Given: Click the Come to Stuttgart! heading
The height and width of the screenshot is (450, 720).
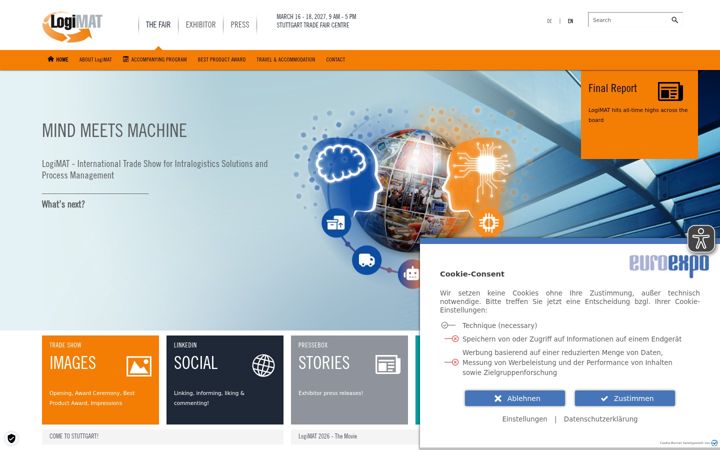Looking at the screenshot, I should pos(74,436).
